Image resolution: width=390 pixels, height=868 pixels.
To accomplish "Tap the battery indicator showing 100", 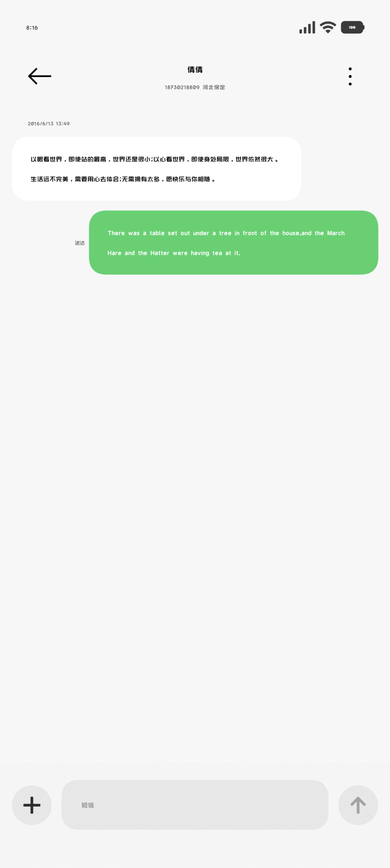I will [x=352, y=27].
